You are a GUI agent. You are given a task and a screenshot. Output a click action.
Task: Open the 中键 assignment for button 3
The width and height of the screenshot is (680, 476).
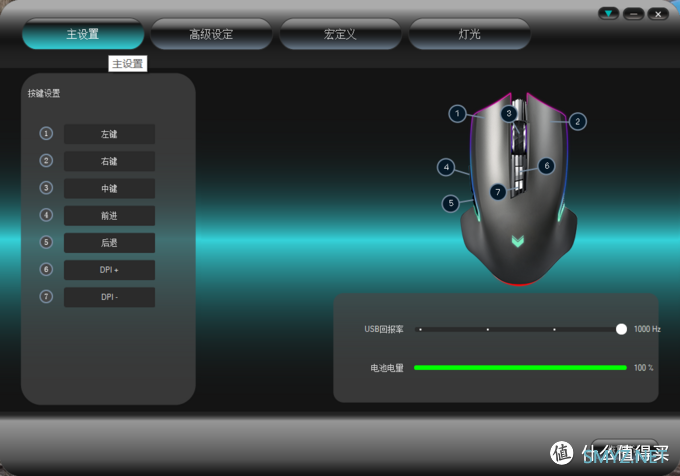109,189
